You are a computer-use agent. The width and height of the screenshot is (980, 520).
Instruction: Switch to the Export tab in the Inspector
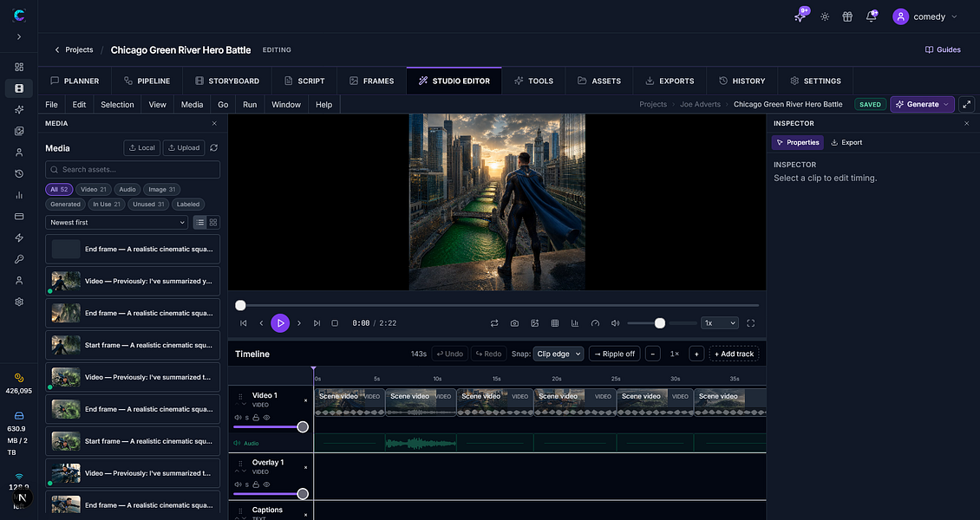click(846, 142)
